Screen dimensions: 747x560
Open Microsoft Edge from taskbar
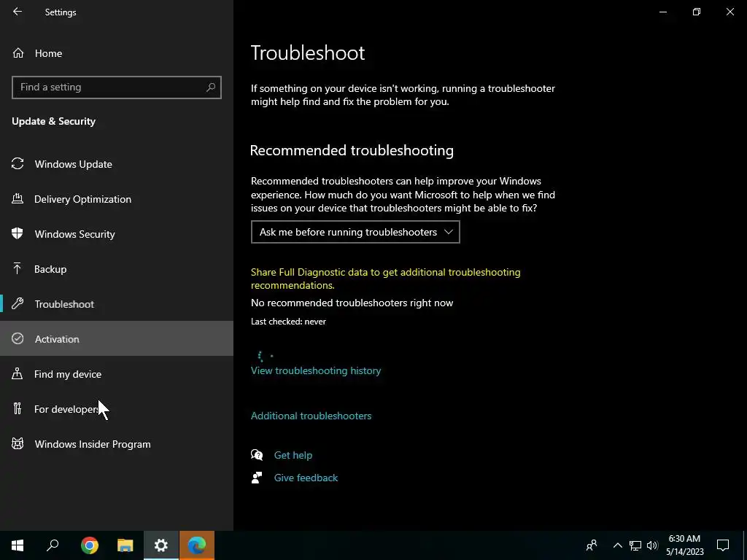197,545
